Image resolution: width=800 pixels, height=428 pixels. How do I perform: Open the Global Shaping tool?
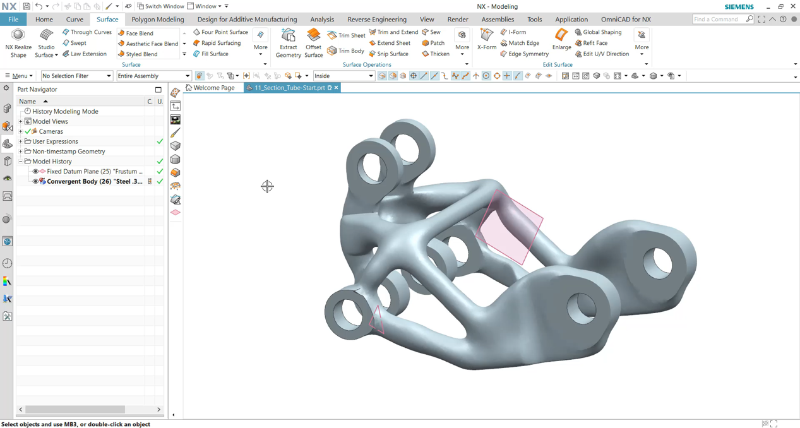[598, 32]
